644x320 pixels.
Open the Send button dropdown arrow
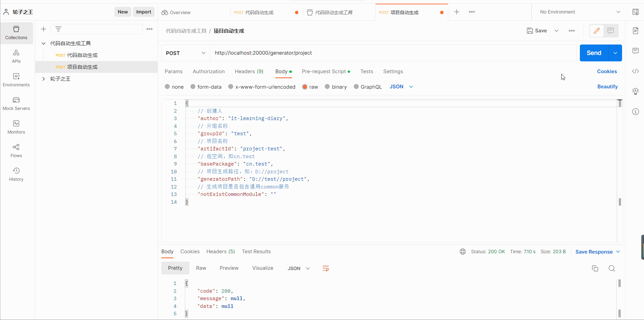pos(615,53)
